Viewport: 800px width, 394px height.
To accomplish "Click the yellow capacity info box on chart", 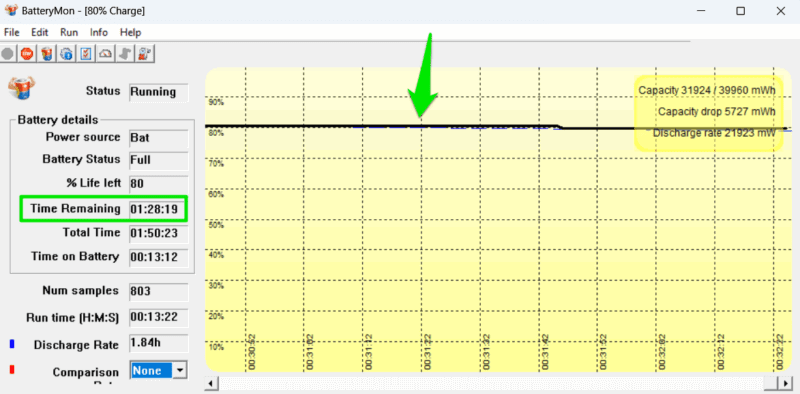I will tap(709, 113).
